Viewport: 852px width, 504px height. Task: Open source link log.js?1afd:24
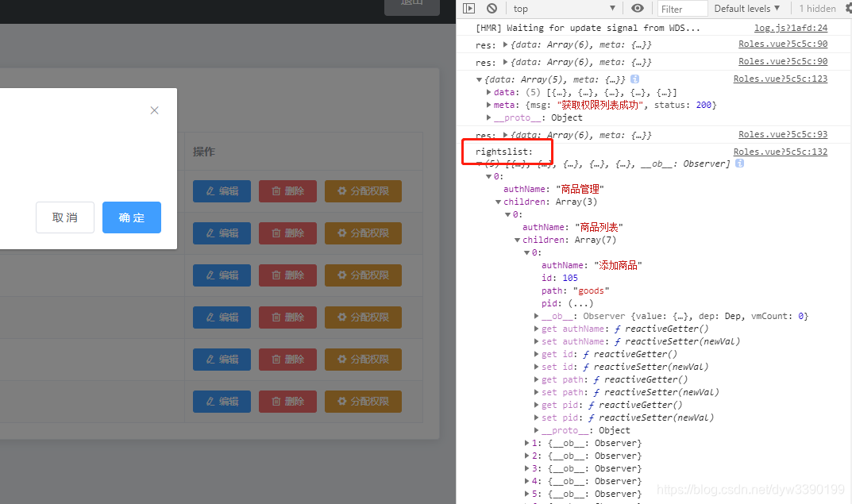pyautogui.click(x=791, y=28)
